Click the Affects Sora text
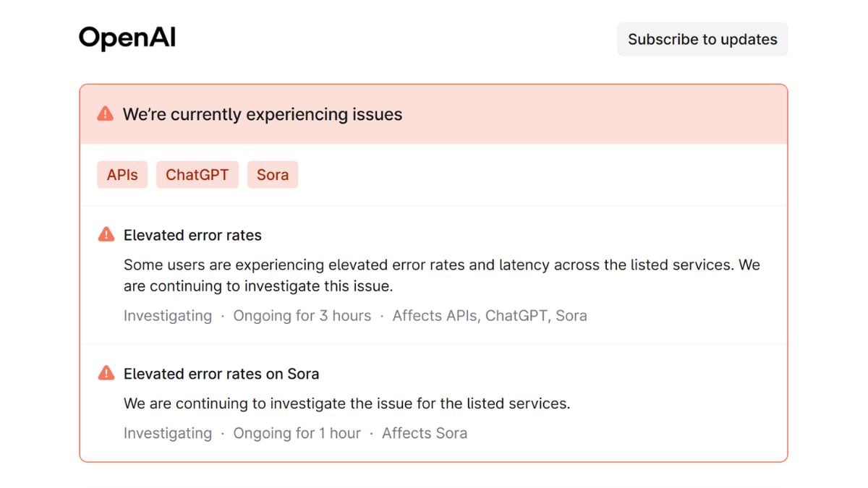The image size is (868, 488). click(425, 434)
